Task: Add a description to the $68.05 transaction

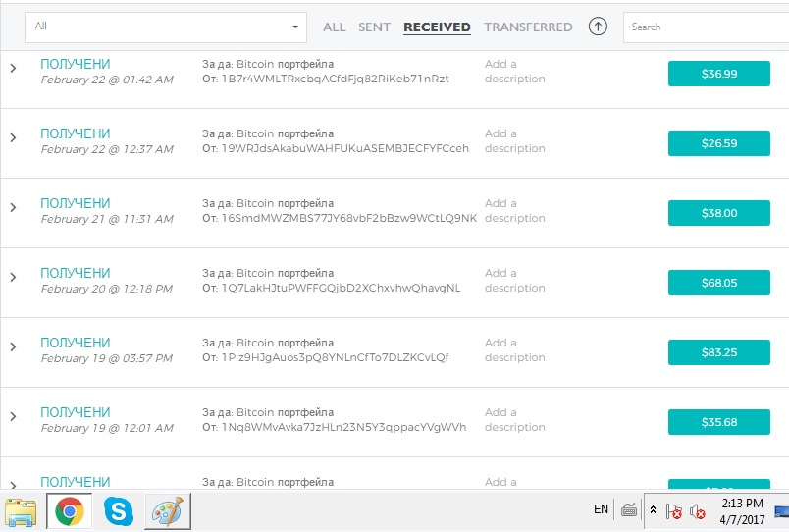Action: click(515, 281)
